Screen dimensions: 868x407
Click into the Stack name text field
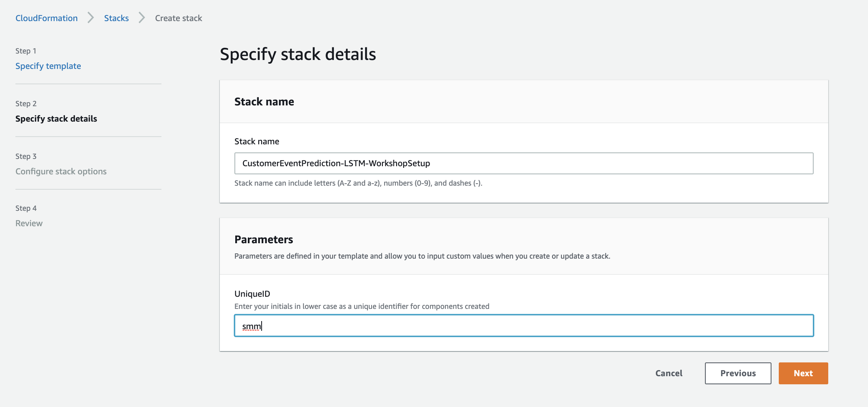(524, 163)
